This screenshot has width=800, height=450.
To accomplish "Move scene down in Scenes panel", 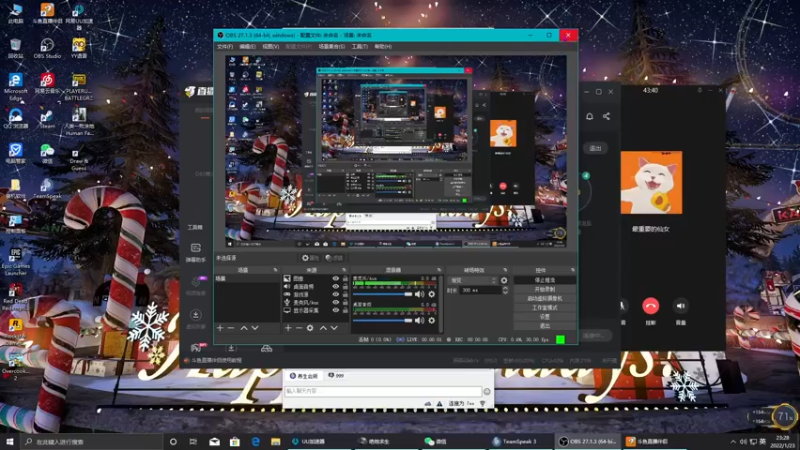I will [255, 328].
